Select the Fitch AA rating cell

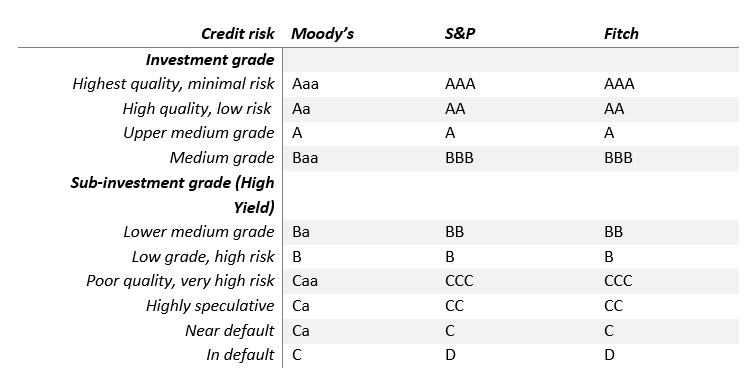coord(614,109)
